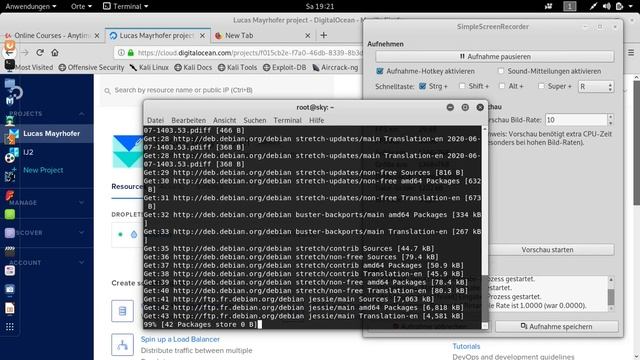Launch the red F Faraday icon in the dock
640x360 pixels.
10,195
